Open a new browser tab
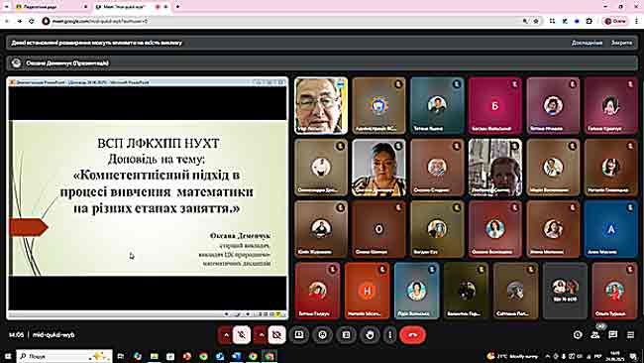Viewport: 644px width, 363px height. (x=177, y=7)
